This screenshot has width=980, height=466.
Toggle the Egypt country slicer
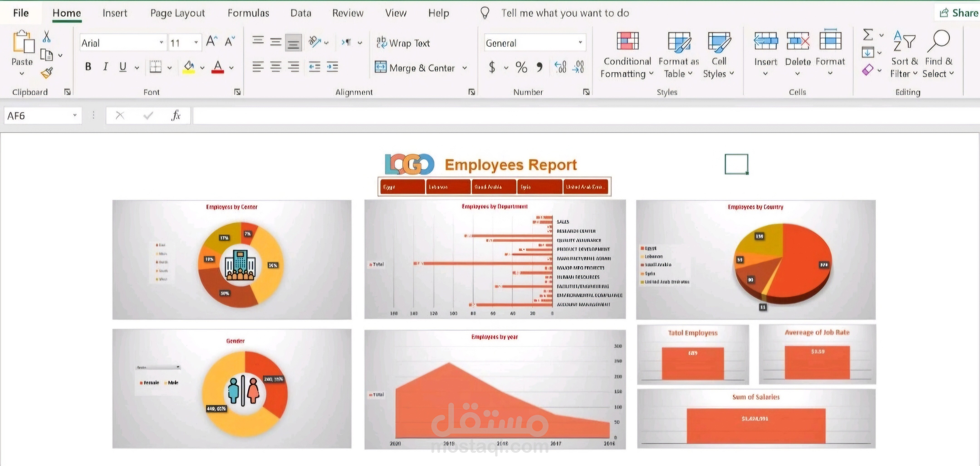tap(402, 187)
